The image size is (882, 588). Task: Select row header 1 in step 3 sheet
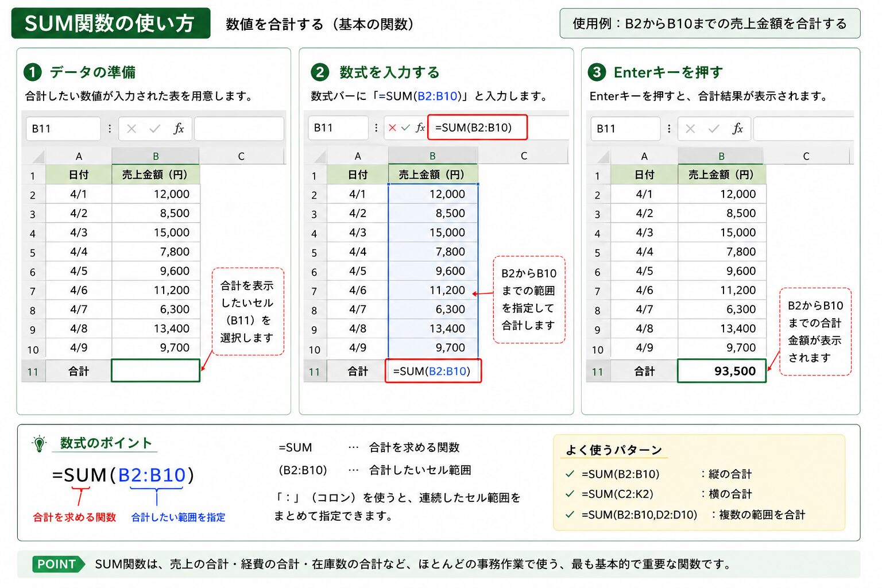click(598, 176)
